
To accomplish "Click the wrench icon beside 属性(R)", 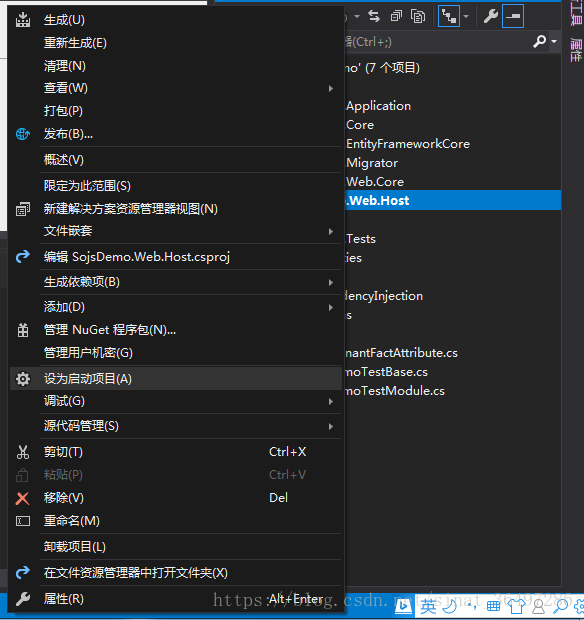I will [x=23, y=599].
